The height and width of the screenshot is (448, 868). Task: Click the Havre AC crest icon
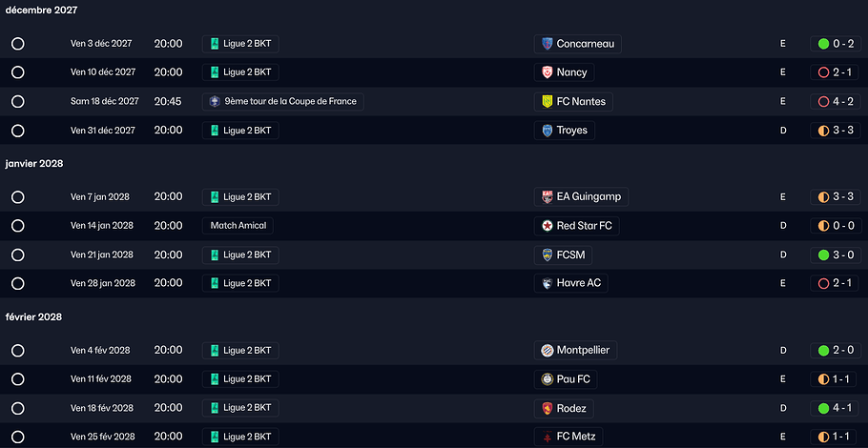click(x=548, y=283)
